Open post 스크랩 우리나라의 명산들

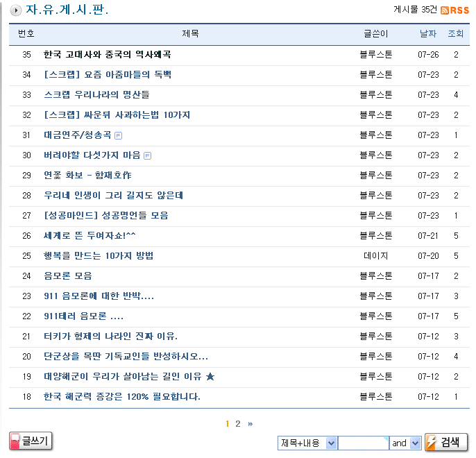click(96, 94)
